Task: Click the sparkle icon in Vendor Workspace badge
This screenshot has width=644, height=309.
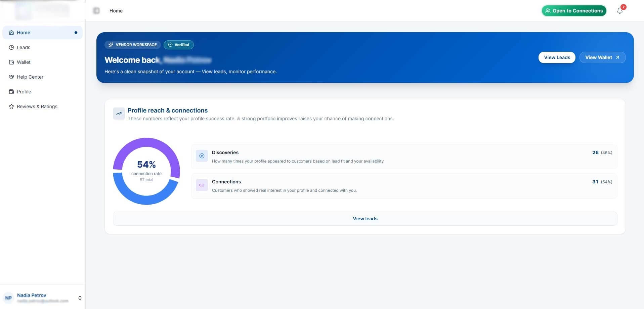Action: coord(111,45)
